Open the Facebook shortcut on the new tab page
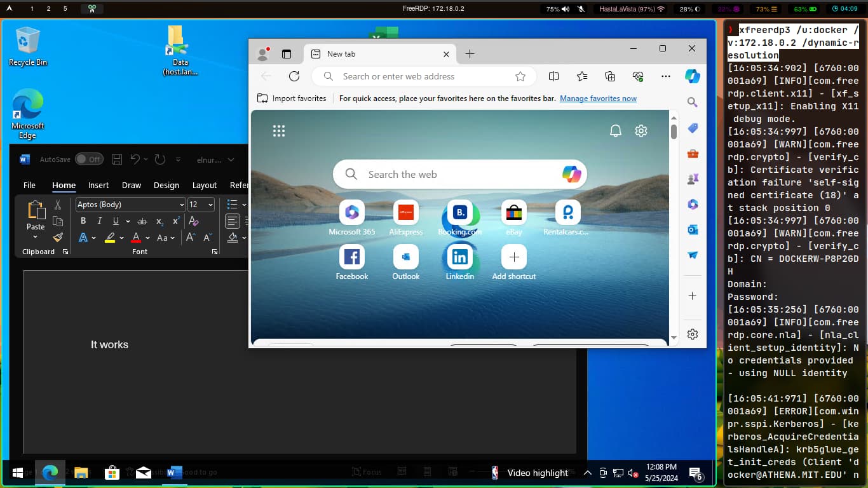 click(351, 258)
